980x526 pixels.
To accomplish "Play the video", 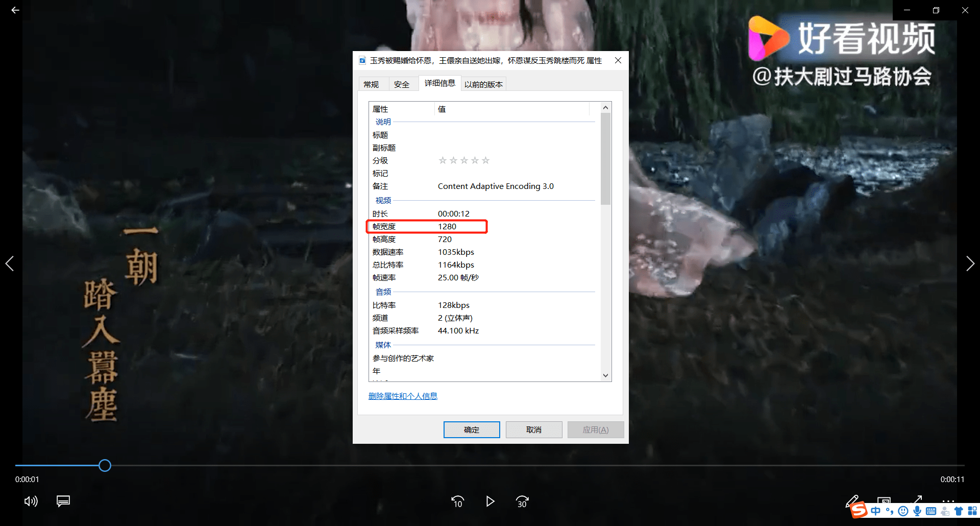I will pyautogui.click(x=490, y=501).
